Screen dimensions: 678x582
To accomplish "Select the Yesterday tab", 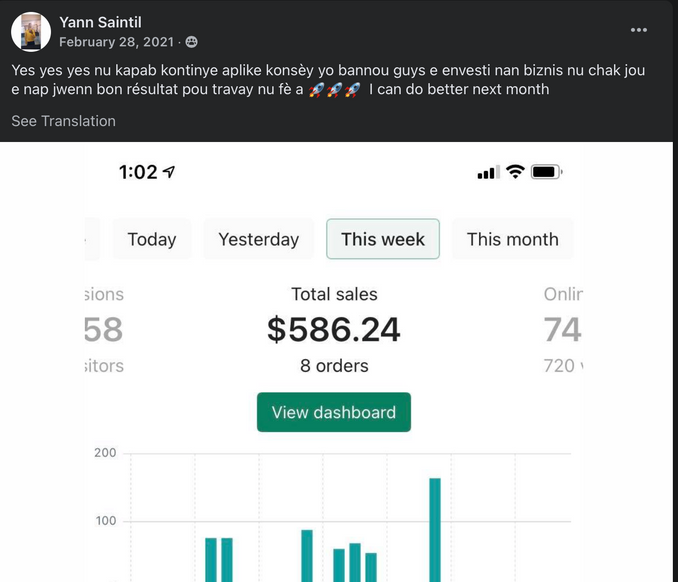I will [x=259, y=239].
